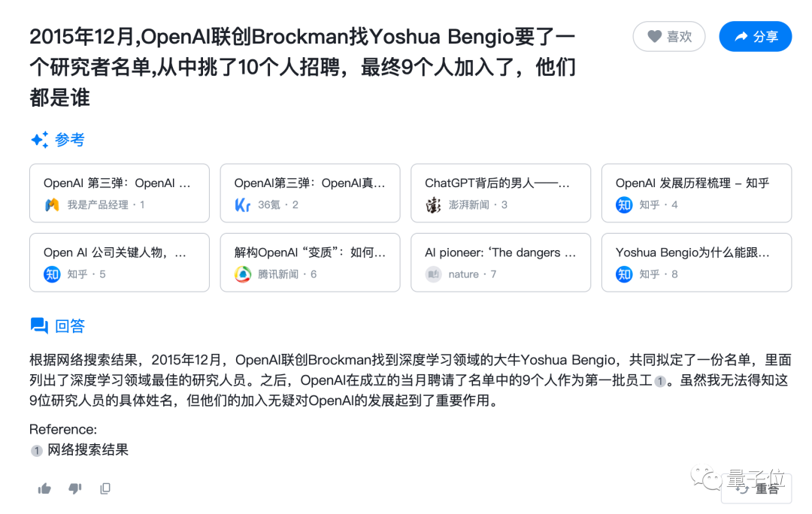The image size is (812, 514).
Task: Give the answer a thumbs up
Action: [x=44, y=488]
